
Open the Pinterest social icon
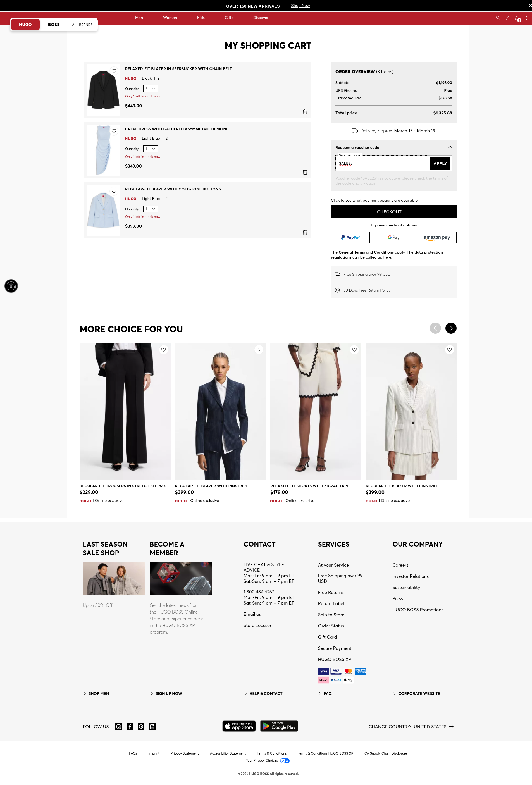tap(141, 727)
